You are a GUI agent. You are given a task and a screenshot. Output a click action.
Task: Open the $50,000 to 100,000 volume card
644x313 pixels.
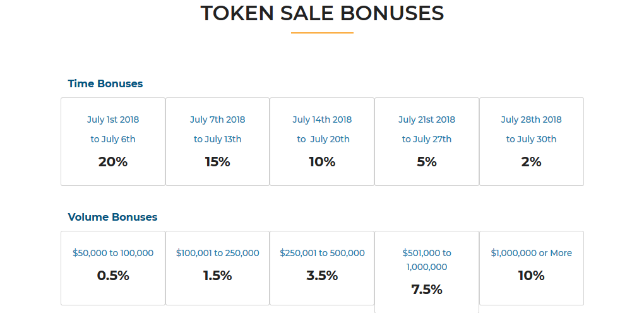point(113,268)
